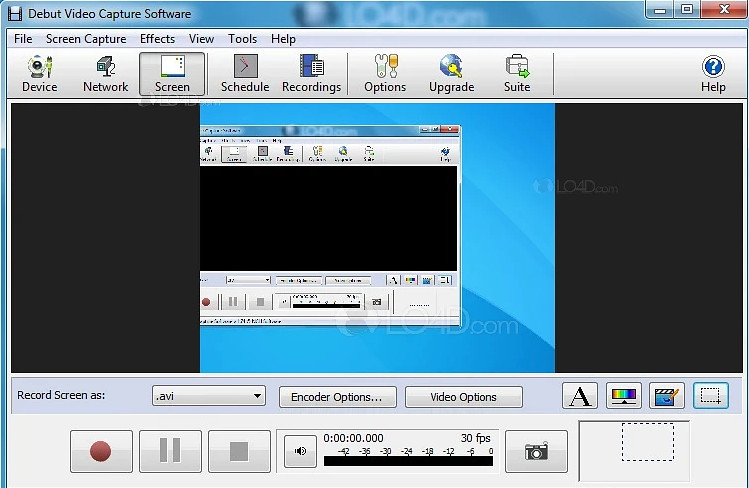This screenshot has height=488, width=749.
Task: Click the 0:00:00.000 timer readout
Action: coord(353,438)
